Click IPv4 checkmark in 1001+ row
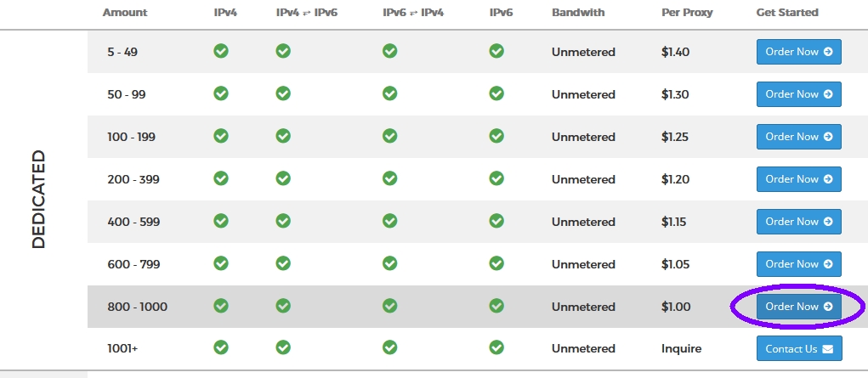This screenshot has height=378, width=868. click(221, 347)
